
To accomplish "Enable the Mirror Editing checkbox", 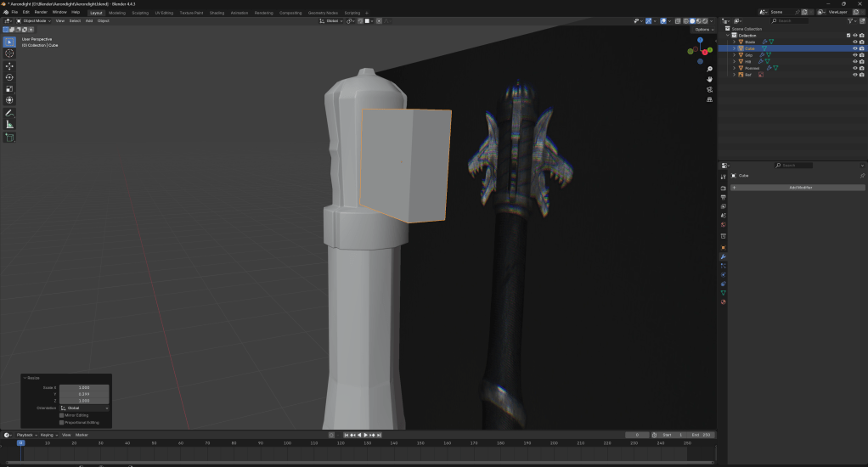I will [x=62, y=415].
